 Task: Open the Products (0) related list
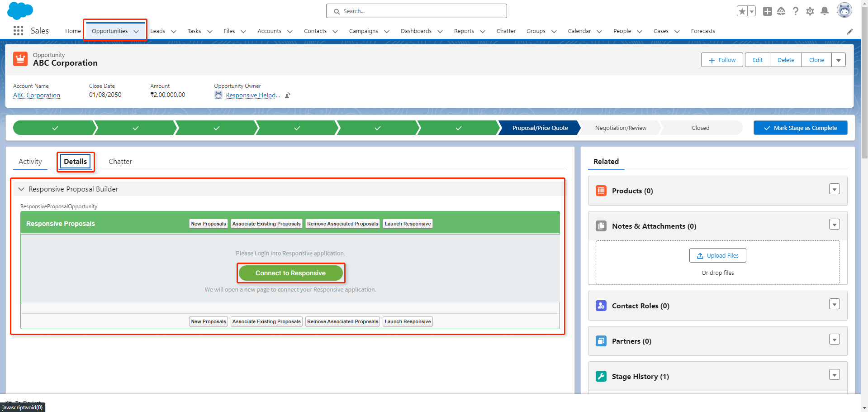click(x=632, y=191)
